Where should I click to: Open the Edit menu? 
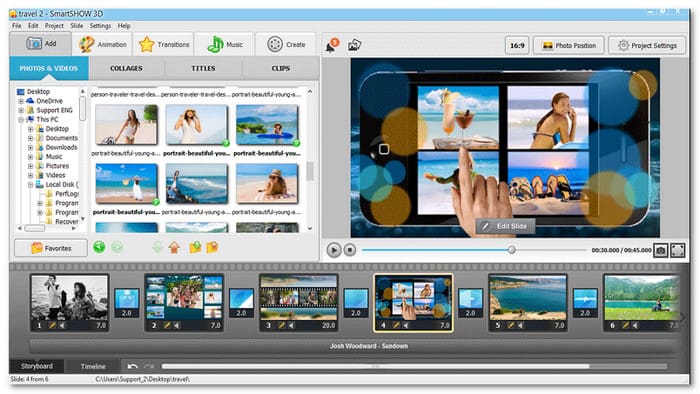33,26
